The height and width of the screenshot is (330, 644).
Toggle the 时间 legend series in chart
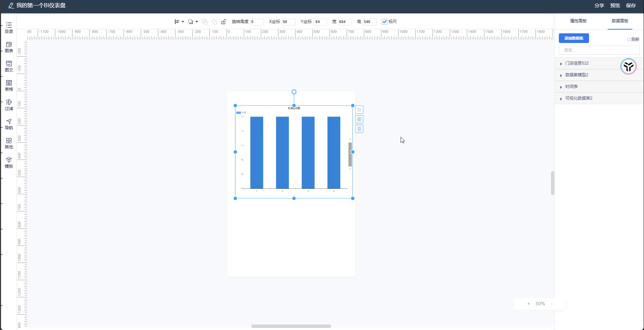pyautogui.click(x=241, y=112)
